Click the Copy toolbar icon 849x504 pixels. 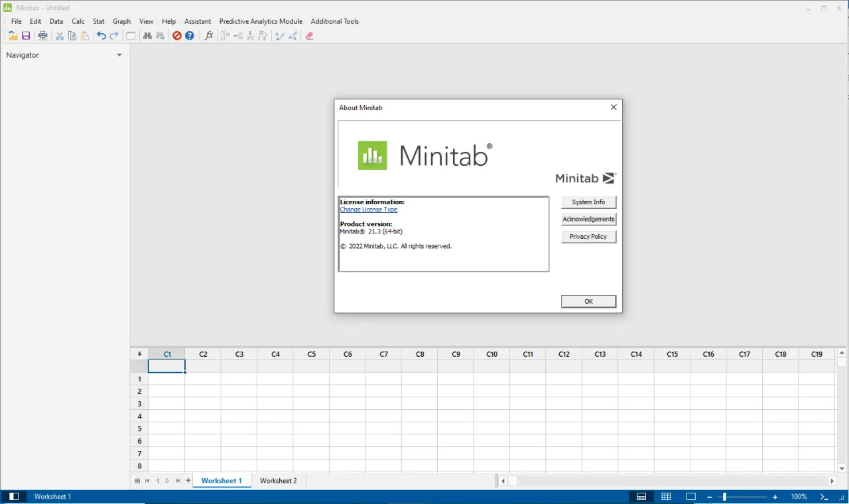tap(72, 36)
